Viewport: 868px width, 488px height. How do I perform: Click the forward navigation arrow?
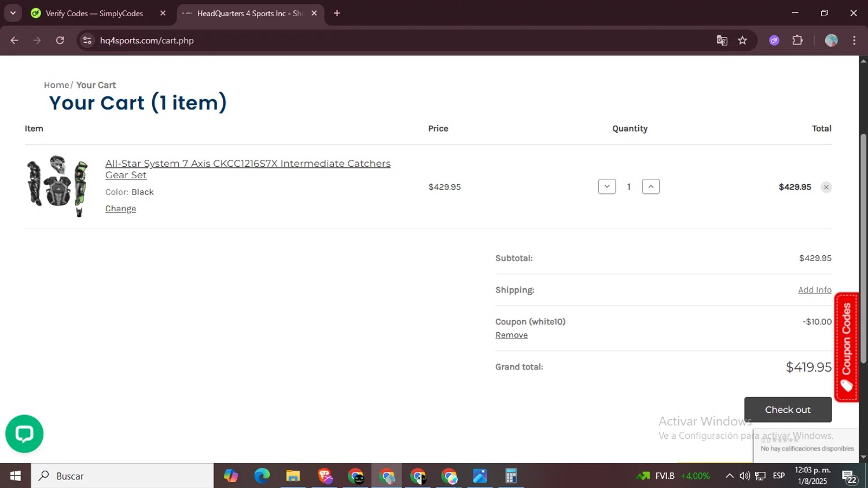pos(37,41)
